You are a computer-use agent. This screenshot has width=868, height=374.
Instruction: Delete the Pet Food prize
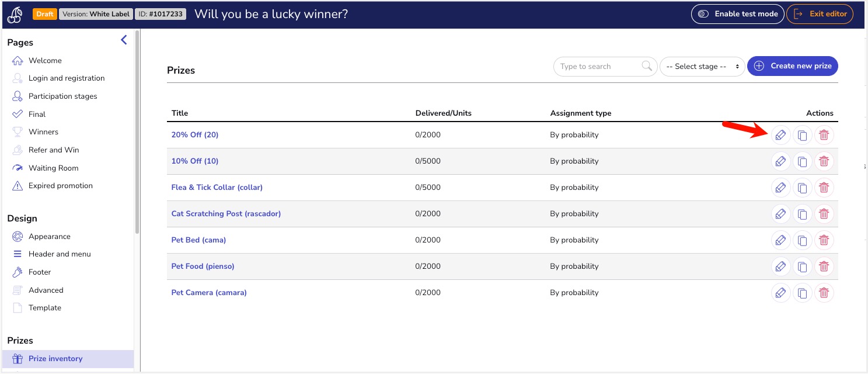(824, 266)
